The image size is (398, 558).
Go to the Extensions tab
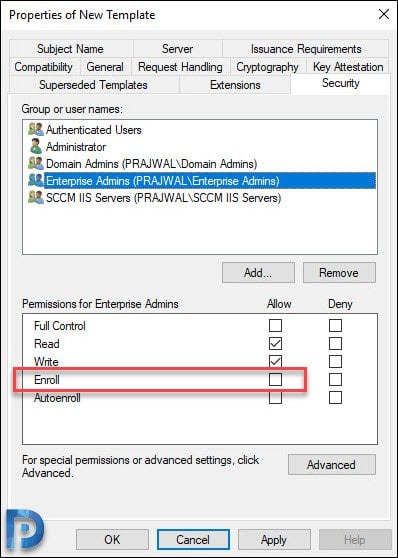pos(235,85)
